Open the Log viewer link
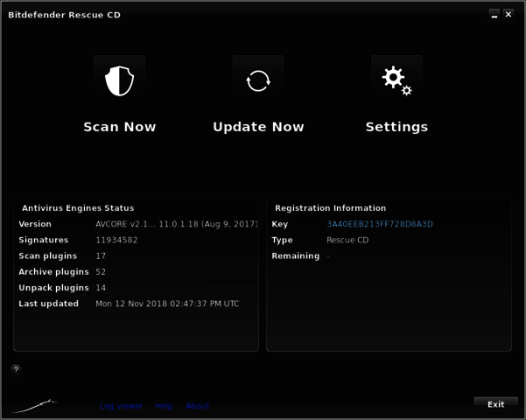Viewport: 526px width, 420px height. point(121,406)
